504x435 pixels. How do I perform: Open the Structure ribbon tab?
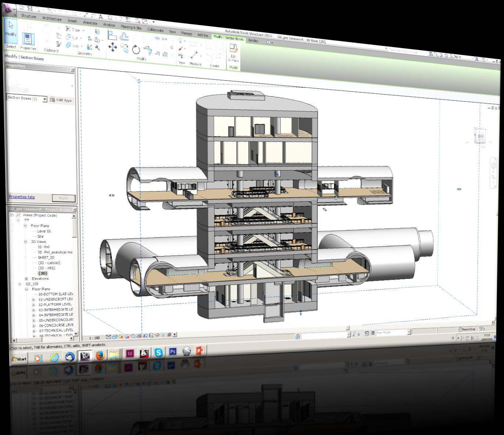29,16
